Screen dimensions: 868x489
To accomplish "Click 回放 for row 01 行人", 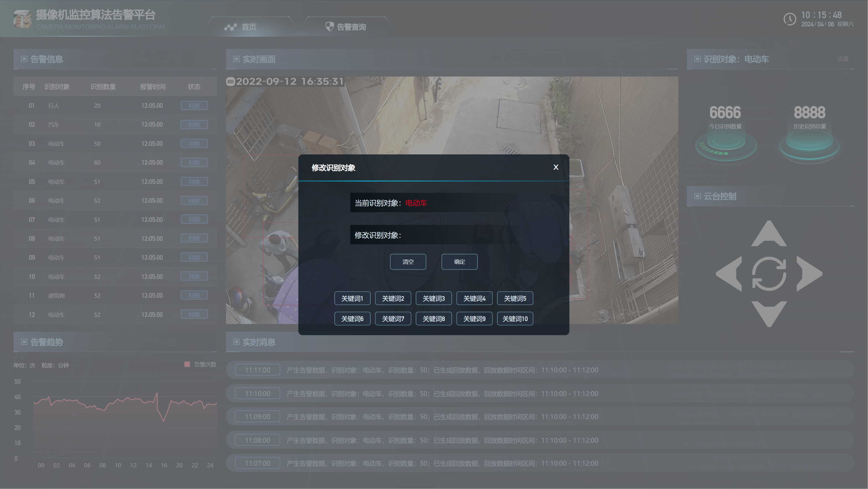I will pyautogui.click(x=194, y=106).
